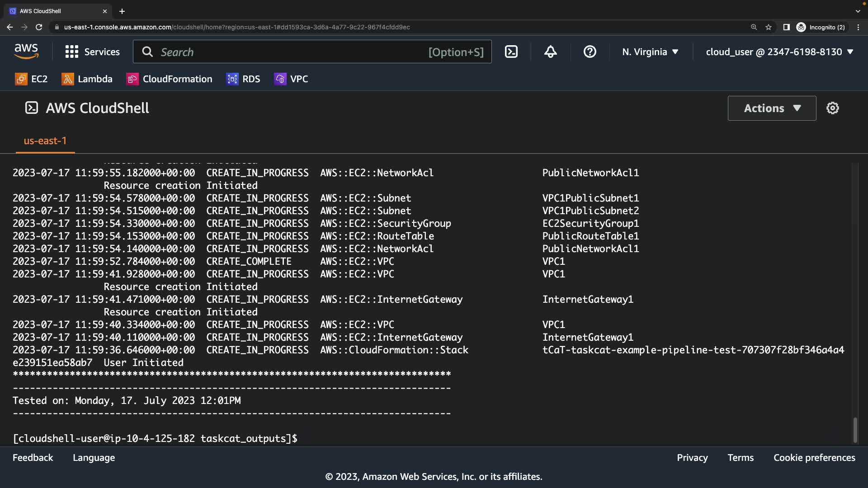The width and height of the screenshot is (868, 488).
Task: Open the CloudShell icon in the top navbar
Action: click(511, 52)
